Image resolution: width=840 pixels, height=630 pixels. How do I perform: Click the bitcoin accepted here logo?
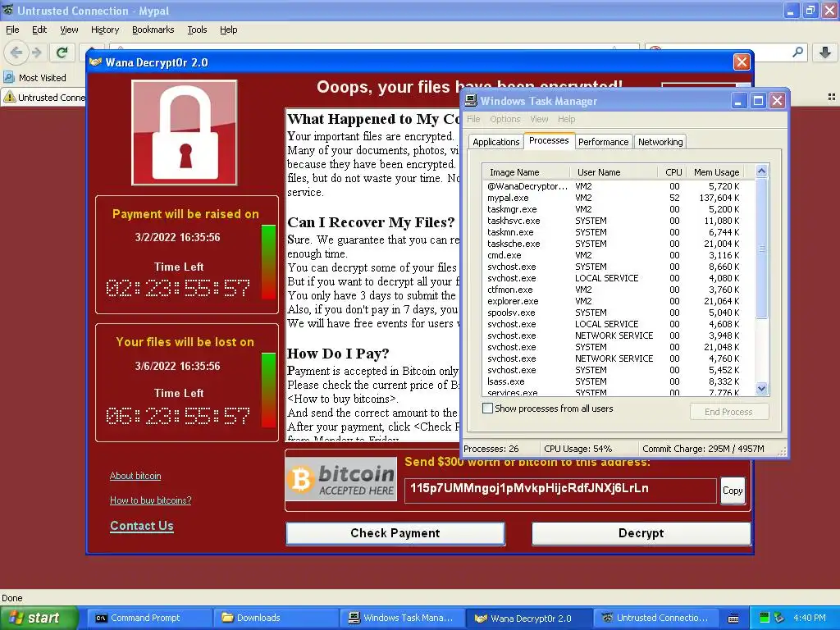click(342, 478)
